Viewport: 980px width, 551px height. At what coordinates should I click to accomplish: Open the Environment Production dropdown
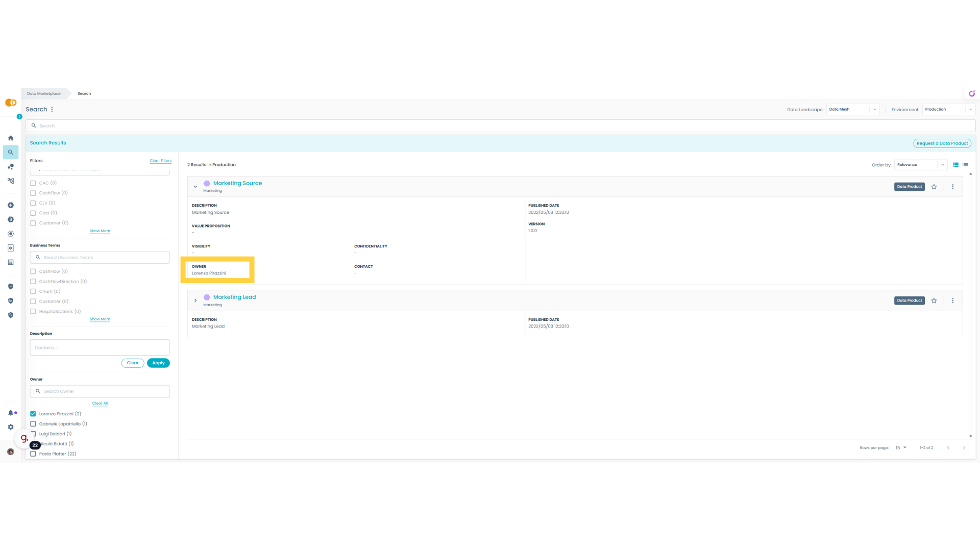949,109
